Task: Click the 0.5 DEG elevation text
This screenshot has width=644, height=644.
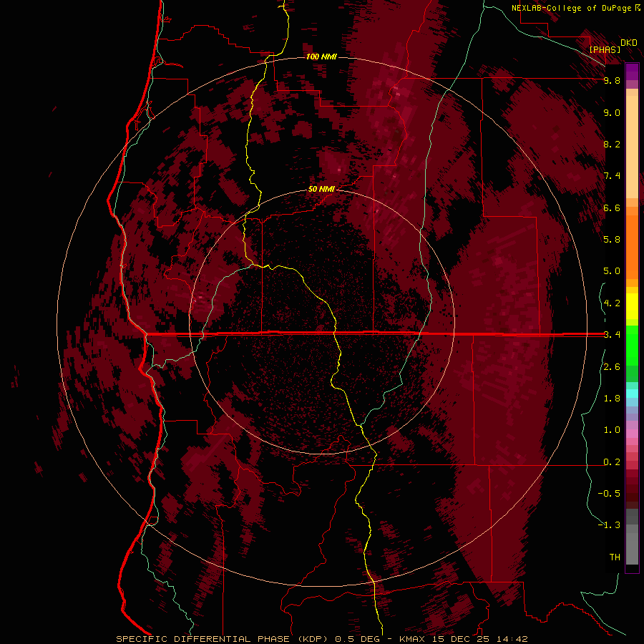Action: tap(358, 639)
